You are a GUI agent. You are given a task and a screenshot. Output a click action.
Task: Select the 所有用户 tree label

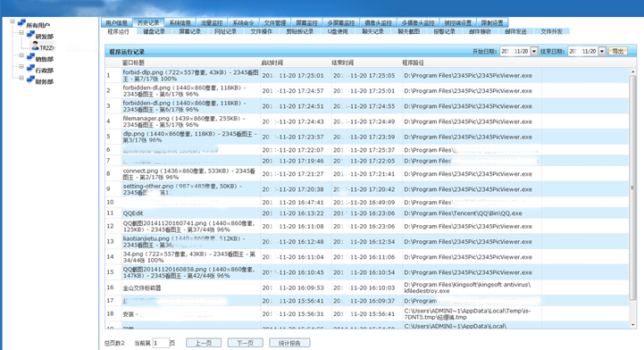(38, 25)
